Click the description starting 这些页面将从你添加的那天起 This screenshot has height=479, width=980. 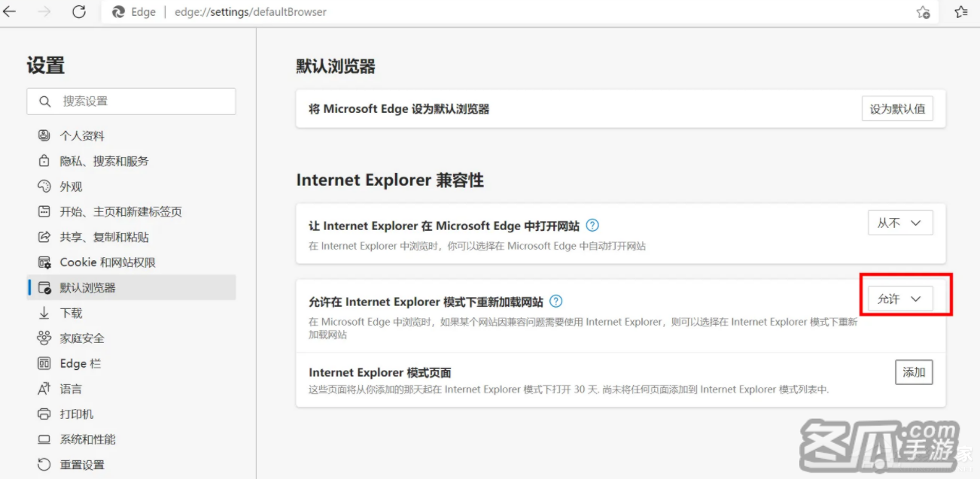point(569,390)
